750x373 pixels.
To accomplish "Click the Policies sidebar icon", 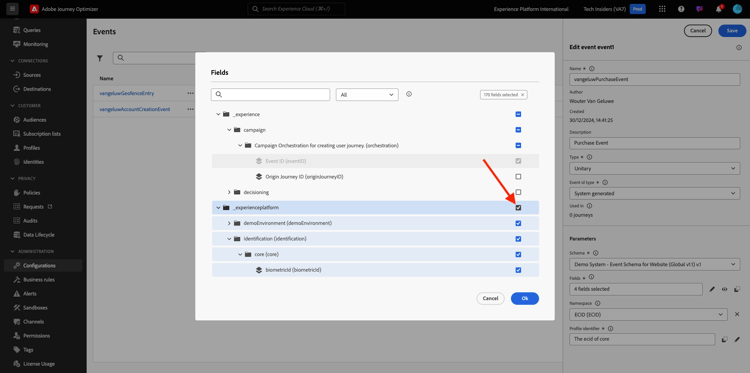I will 17,193.
